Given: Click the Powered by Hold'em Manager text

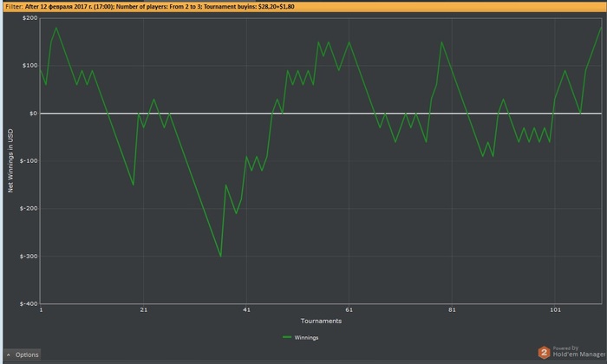Looking at the screenshot, I should click(578, 351).
